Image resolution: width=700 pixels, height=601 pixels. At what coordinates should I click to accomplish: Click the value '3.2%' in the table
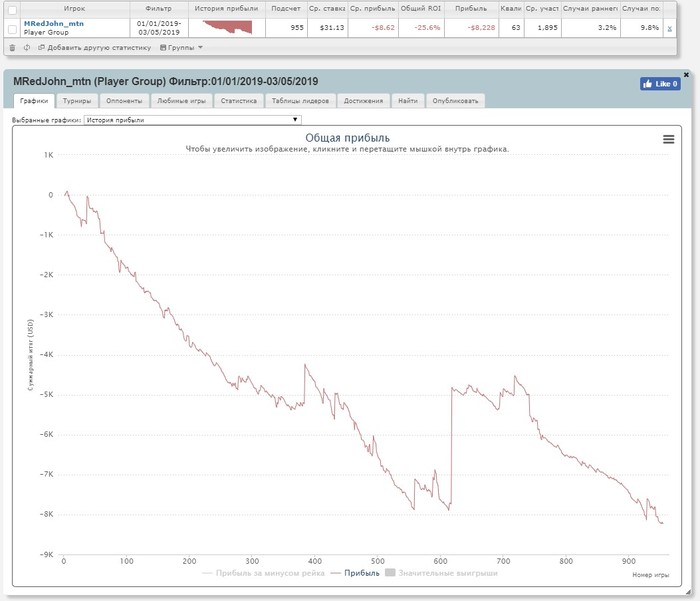[607, 28]
